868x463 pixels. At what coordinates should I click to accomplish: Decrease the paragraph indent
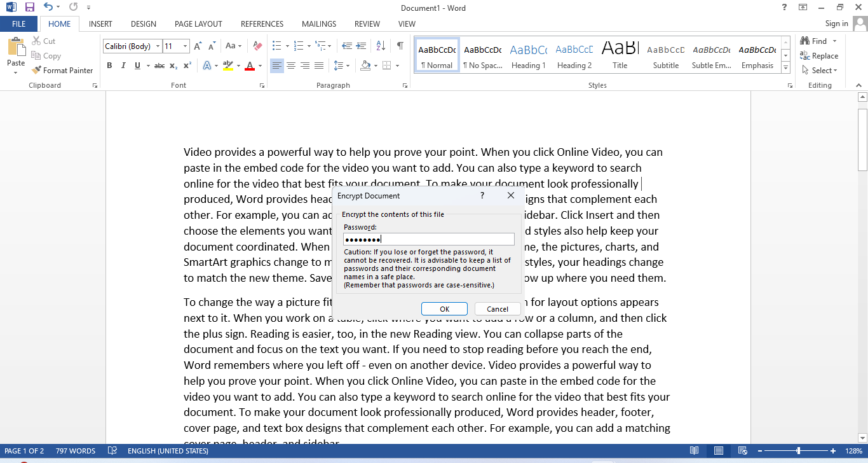346,46
